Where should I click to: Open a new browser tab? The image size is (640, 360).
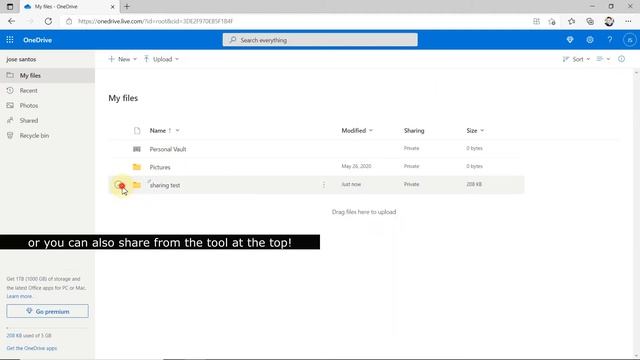click(127, 7)
